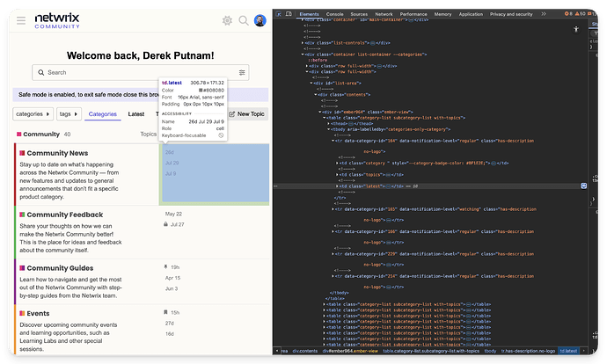Open the Community News category
Viewport: 607px width, 364px height.
57,153
